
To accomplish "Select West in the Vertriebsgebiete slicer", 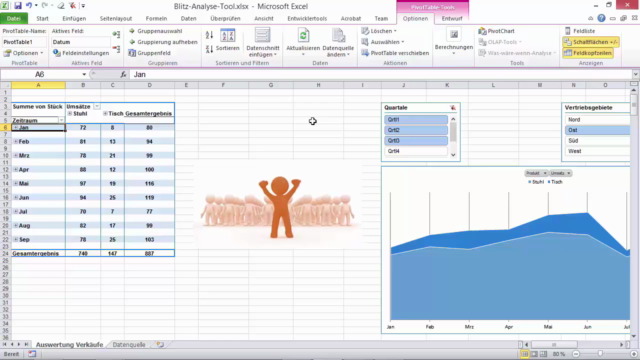I will pyautogui.click(x=598, y=151).
